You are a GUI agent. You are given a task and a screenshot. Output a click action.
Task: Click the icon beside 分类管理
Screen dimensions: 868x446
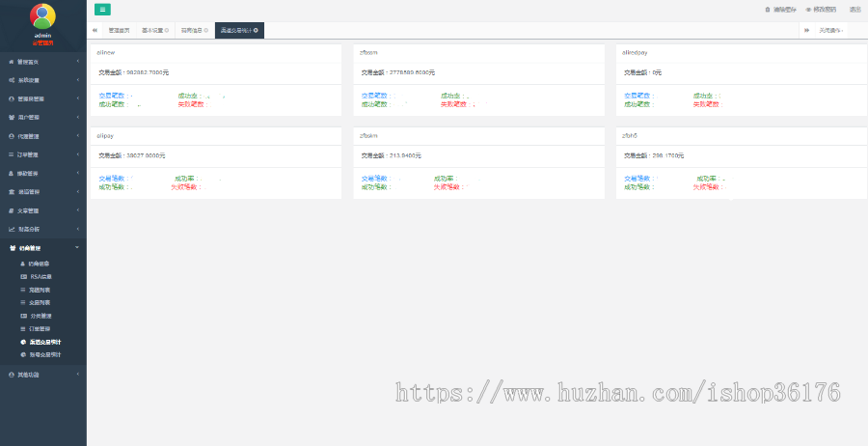tap(23, 316)
